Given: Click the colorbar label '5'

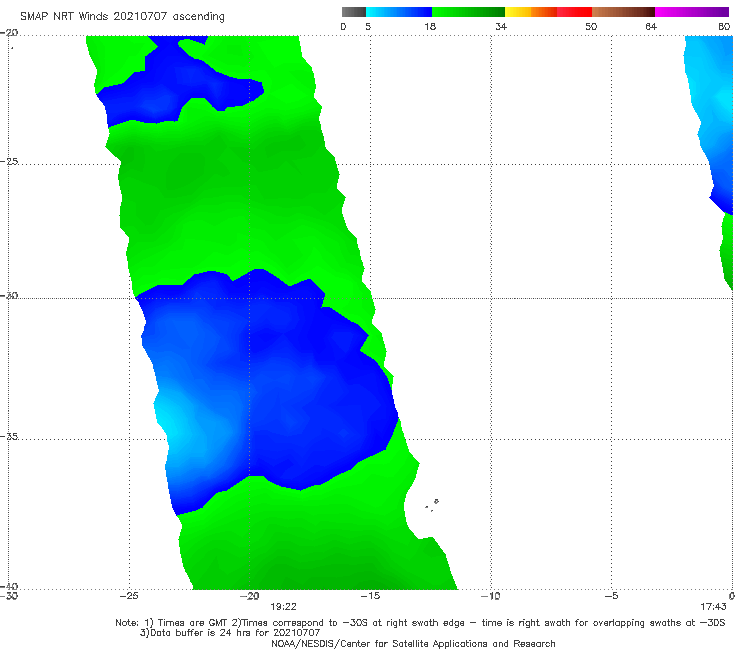Looking at the screenshot, I should tap(368, 27).
